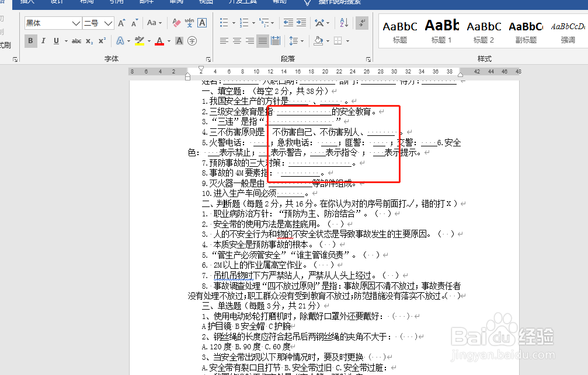This screenshot has height=375, width=588.
Task: Start a numbered list
Action: (244, 23)
